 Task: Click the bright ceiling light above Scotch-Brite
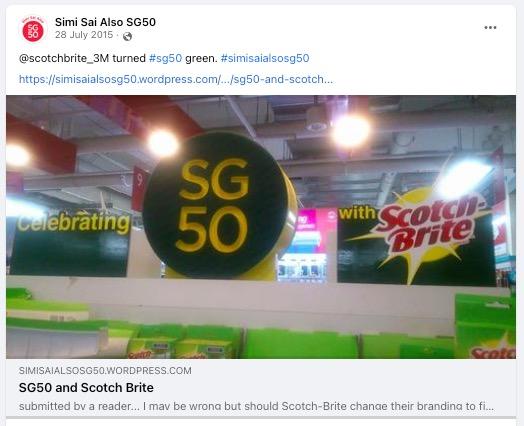point(463,178)
